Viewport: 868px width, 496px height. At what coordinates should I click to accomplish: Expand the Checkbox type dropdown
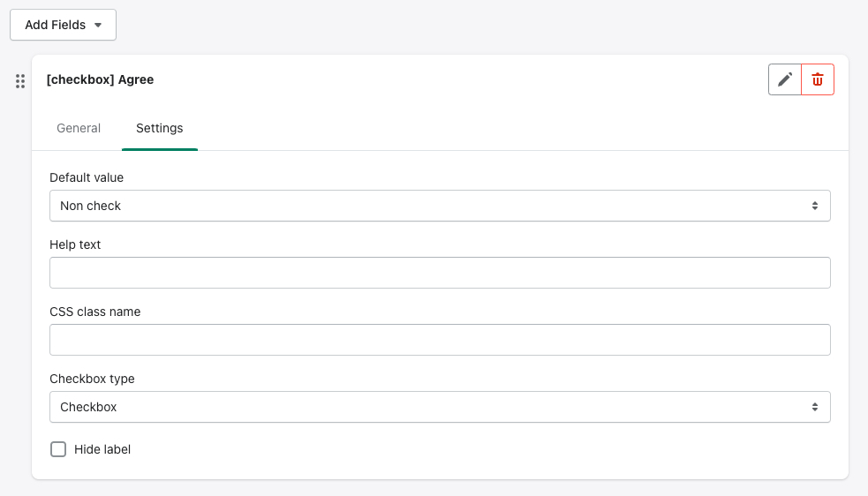coord(439,407)
